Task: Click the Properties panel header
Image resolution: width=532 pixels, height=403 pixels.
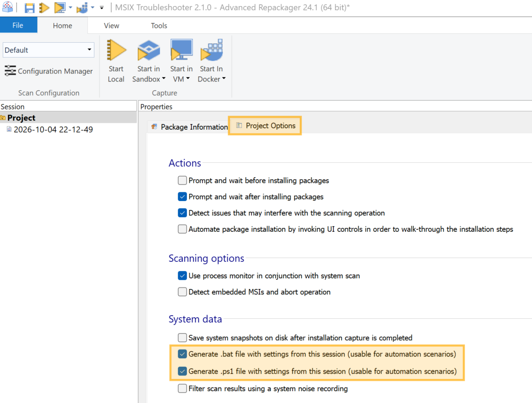Action: [157, 106]
